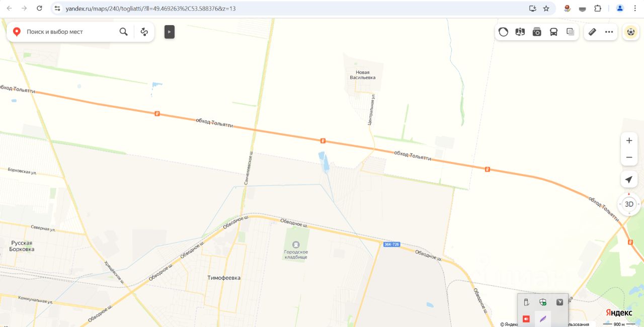Show photos layer with camera icon
644x327 pixels.
point(537,32)
